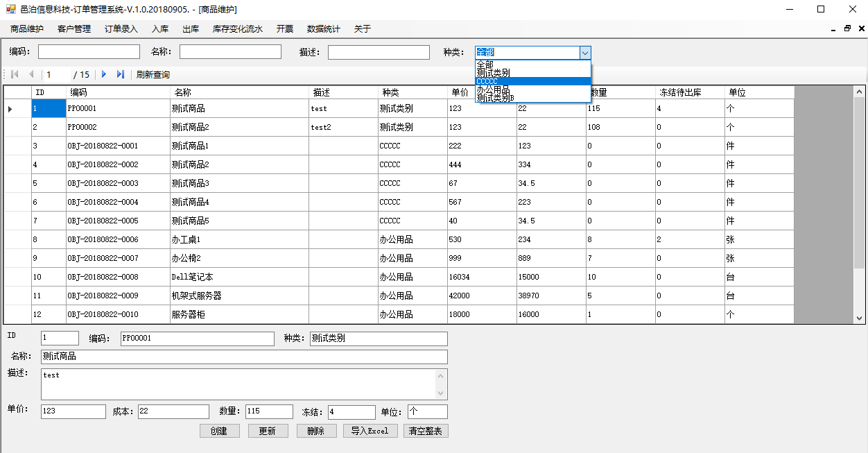Click the 编码 search filter field
The height and width of the screenshot is (453, 868).
tap(89, 52)
